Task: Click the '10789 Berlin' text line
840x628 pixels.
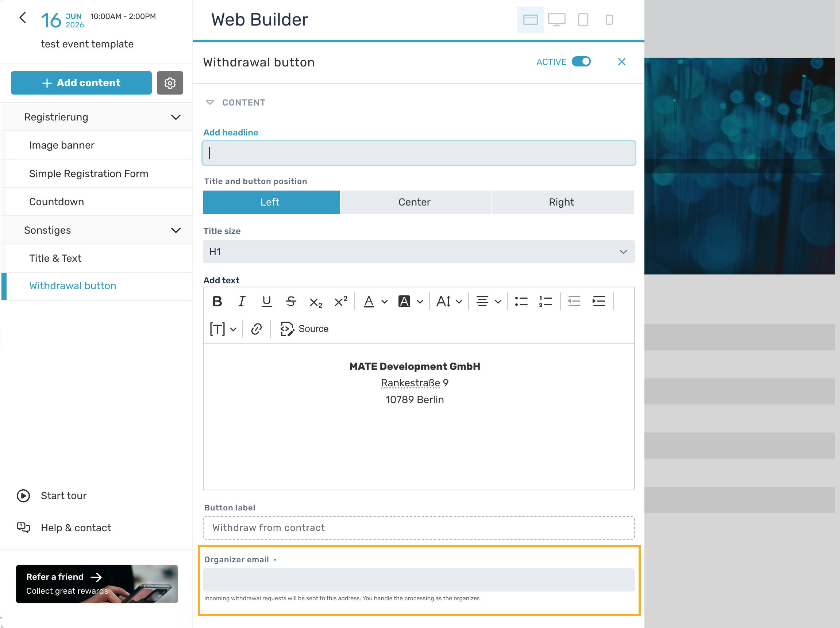Action: coord(414,400)
